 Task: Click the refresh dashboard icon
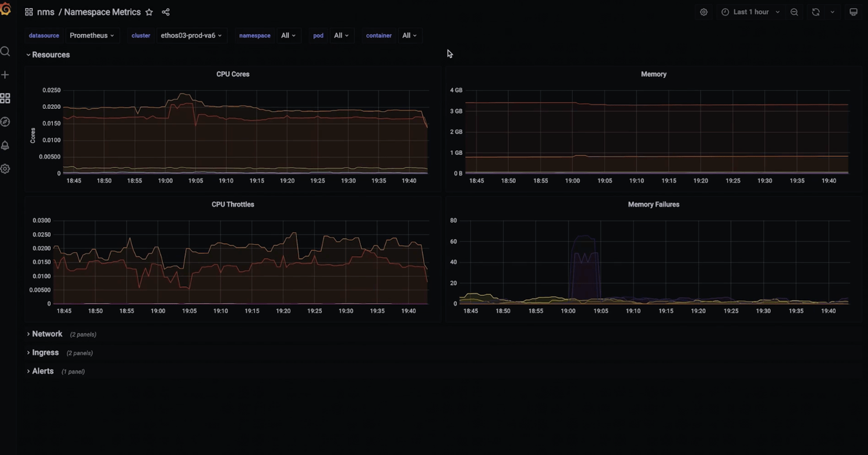(x=816, y=12)
